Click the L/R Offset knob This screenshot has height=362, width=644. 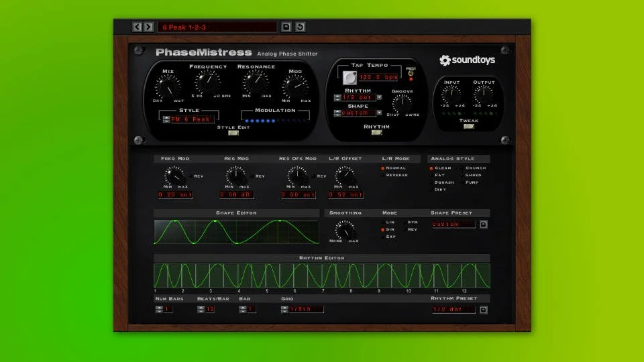345,176
